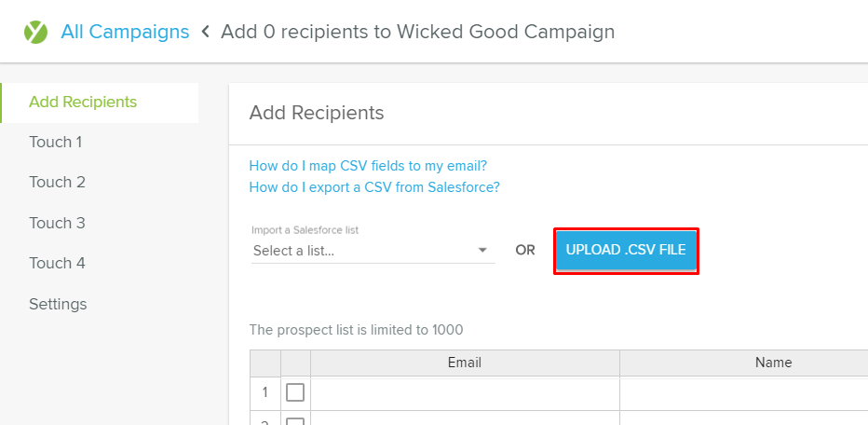Open 'How do I map CSV fields' link

(368, 166)
